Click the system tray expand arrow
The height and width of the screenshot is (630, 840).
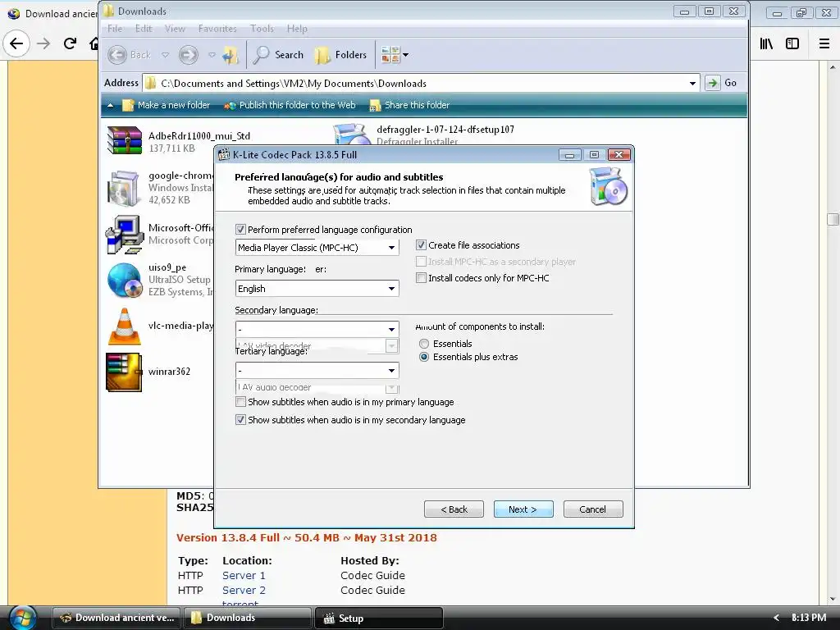(x=776, y=618)
